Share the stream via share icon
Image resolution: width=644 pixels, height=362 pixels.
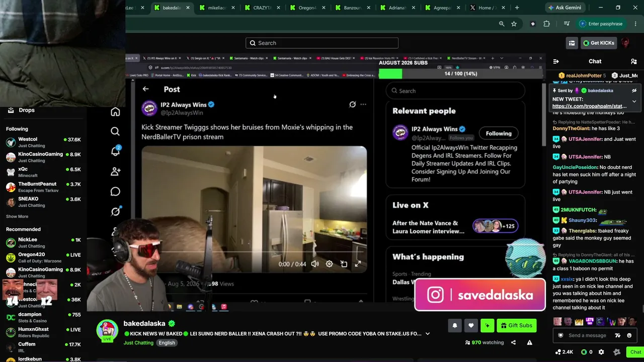coord(513,342)
